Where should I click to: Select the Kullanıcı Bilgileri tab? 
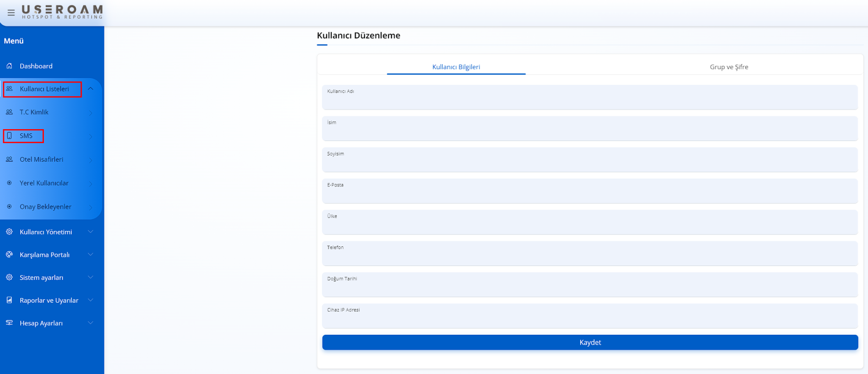[456, 67]
